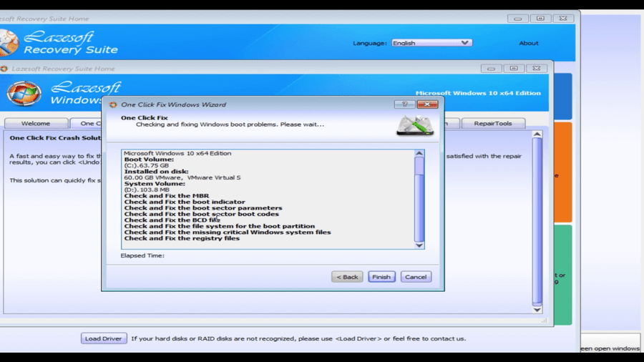Select 'Check and Fix the BCD file' line

point(172,220)
